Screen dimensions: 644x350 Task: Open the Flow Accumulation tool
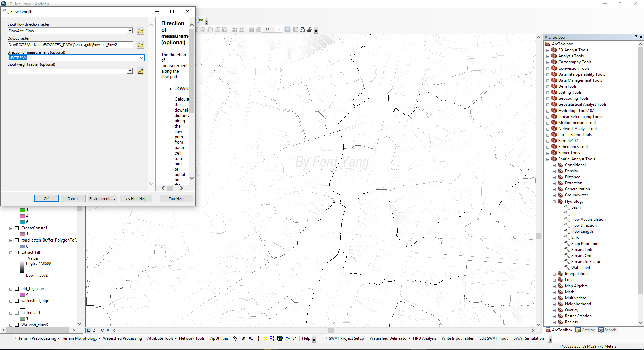[588, 219]
